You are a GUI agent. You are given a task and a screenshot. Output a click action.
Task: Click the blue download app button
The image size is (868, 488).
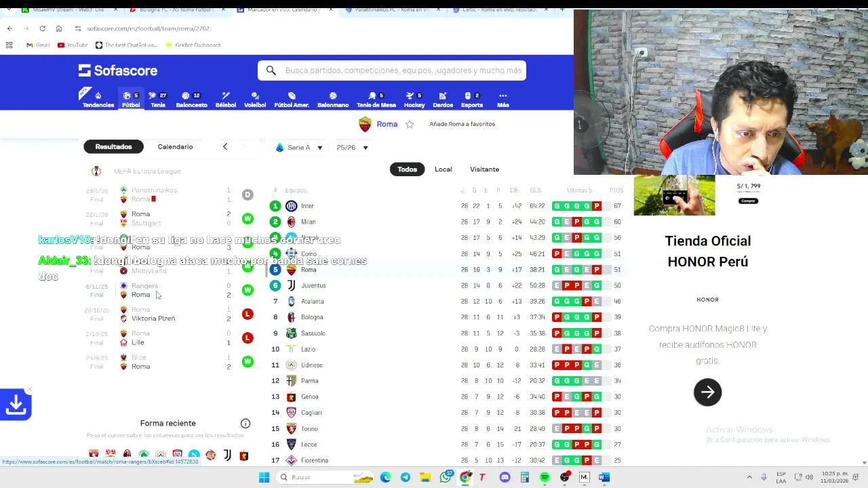[x=16, y=405]
